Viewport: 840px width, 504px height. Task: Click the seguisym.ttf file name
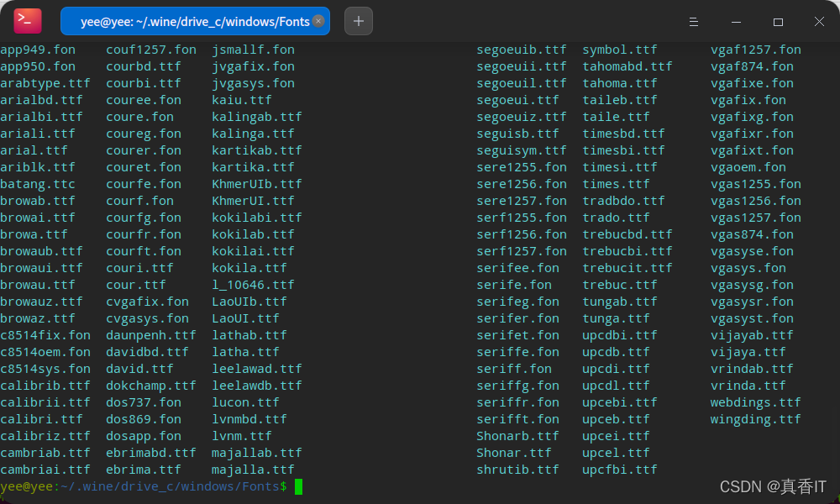click(522, 150)
